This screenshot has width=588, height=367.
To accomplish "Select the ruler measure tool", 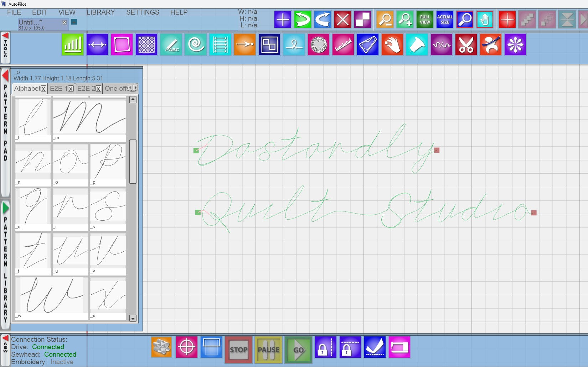I will point(343,45).
